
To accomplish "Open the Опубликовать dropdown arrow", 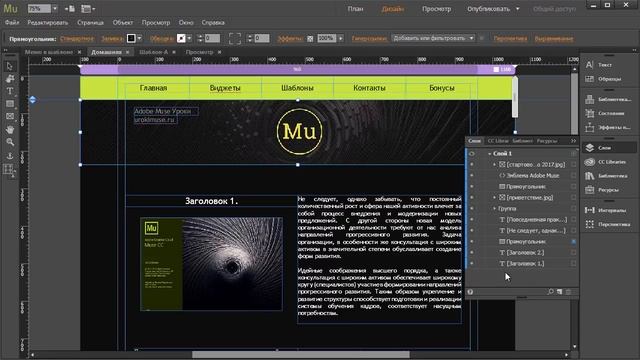I will point(518,9).
